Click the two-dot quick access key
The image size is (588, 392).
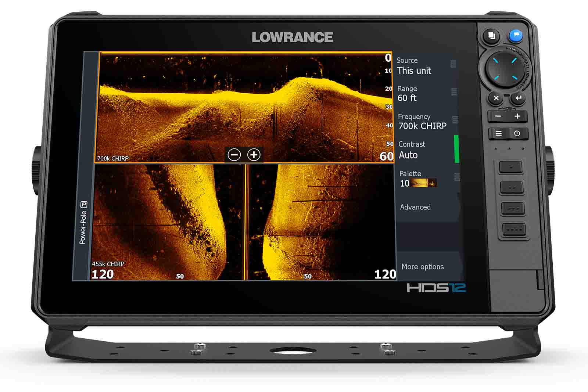[512, 188]
